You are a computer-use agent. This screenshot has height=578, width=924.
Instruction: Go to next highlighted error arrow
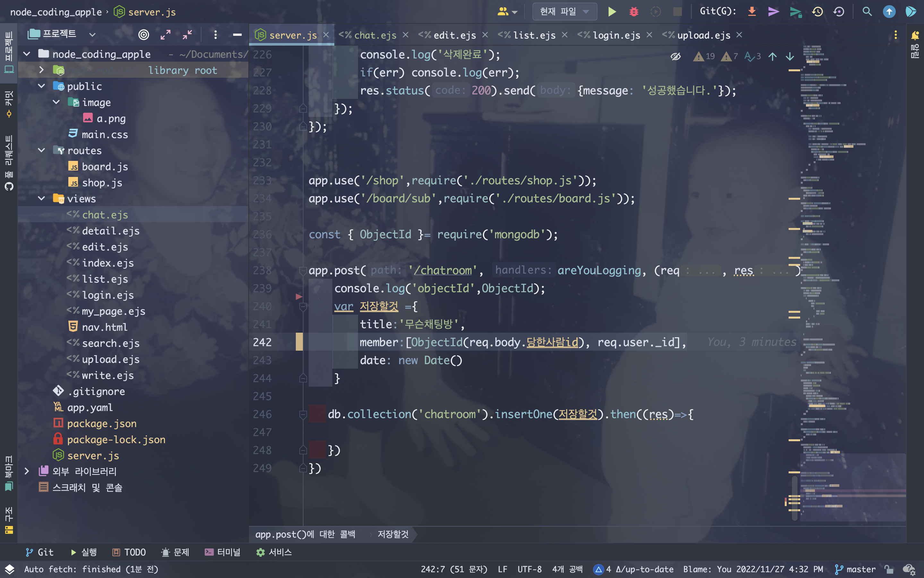click(790, 57)
